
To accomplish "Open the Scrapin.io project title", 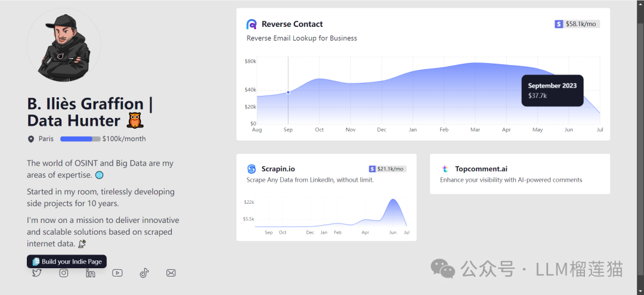I will click(x=278, y=169).
